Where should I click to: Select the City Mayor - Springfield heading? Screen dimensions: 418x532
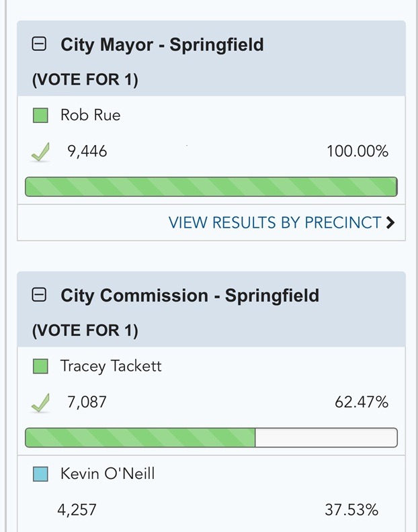coord(162,45)
